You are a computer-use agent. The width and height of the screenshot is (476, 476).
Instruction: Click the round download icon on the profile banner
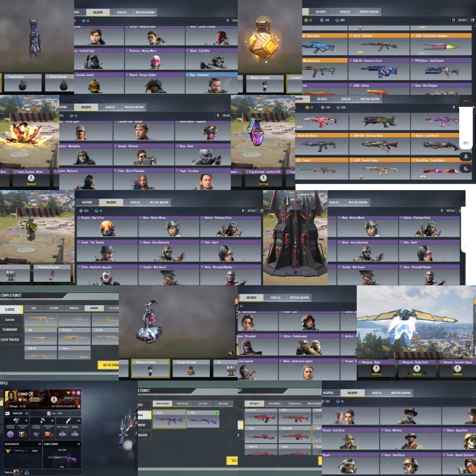pyautogui.click(x=54, y=399)
